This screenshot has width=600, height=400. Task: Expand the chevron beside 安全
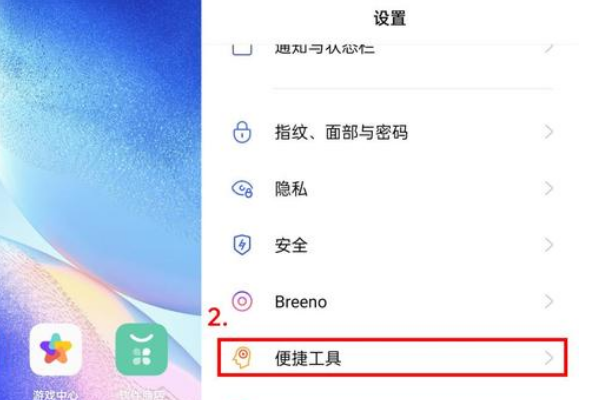[549, 245]
